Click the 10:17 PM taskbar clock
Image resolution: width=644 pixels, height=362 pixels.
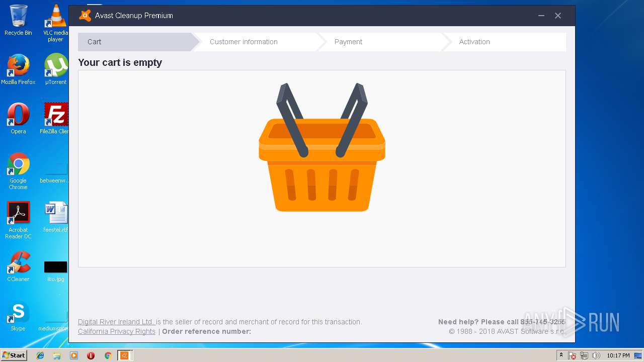point(618,355)
